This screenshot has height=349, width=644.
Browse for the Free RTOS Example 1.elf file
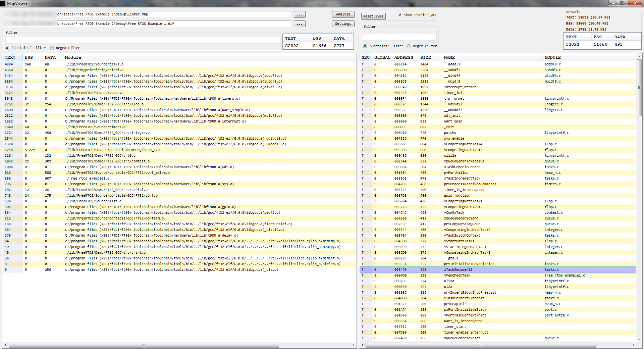(x=299, y=24)
